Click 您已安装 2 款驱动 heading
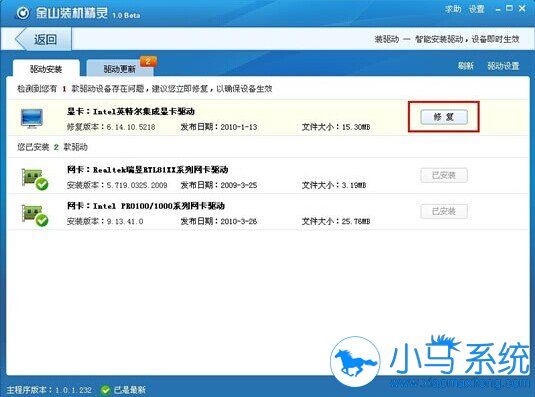Image resolution: width=535 pixels, height=397 pixels. coord(52,147)
